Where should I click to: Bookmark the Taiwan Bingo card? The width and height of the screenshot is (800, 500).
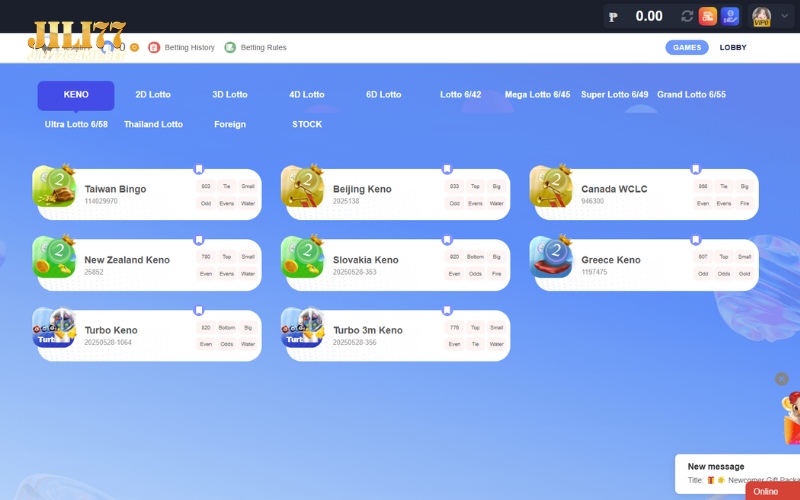(199, 169)
